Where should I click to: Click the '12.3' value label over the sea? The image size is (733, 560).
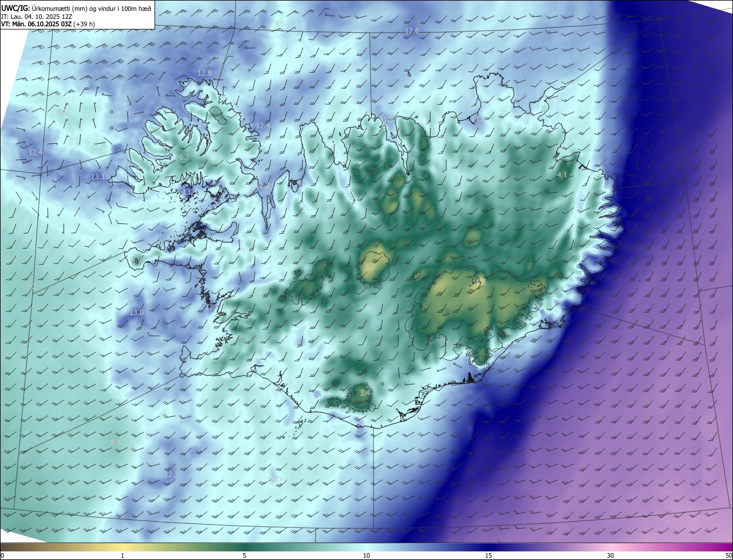[171, 475]
